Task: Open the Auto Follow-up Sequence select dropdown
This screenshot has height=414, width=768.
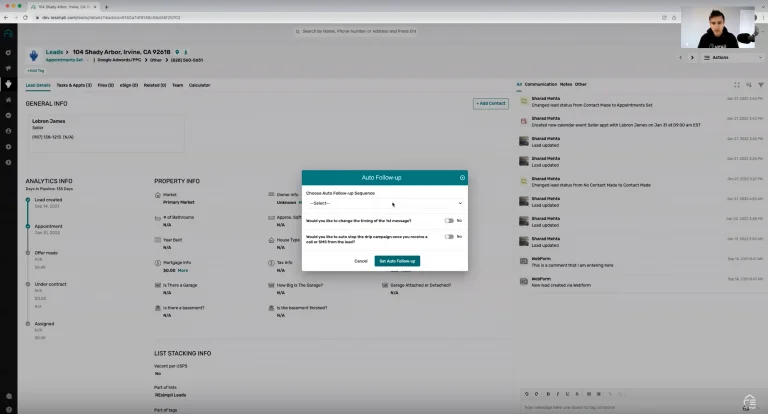Action: coord(385,203)
